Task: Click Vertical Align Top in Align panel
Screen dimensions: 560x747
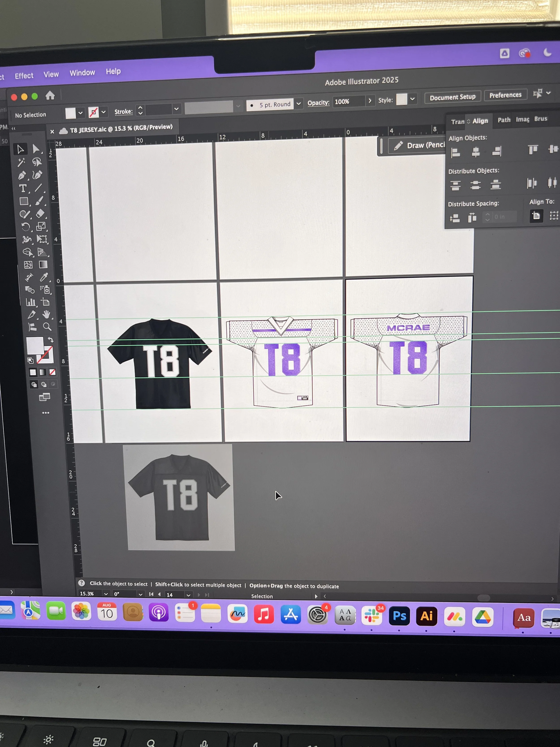Action: [533, 150]
